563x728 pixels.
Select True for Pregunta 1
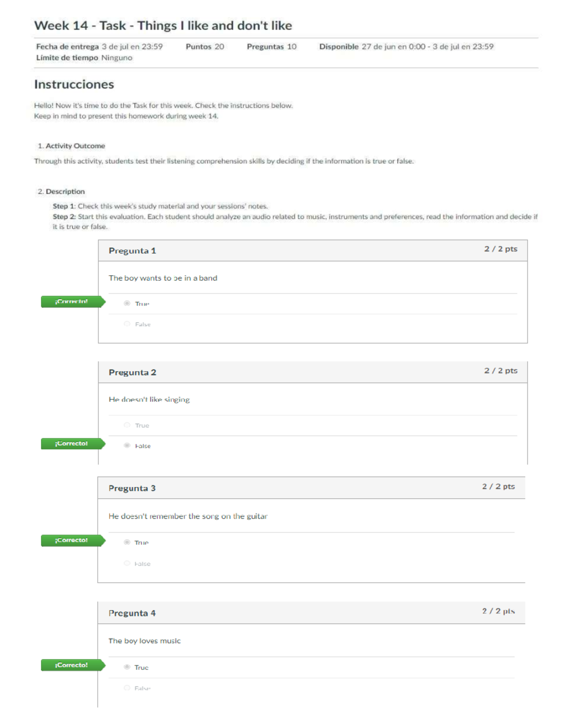click(127, 303)
